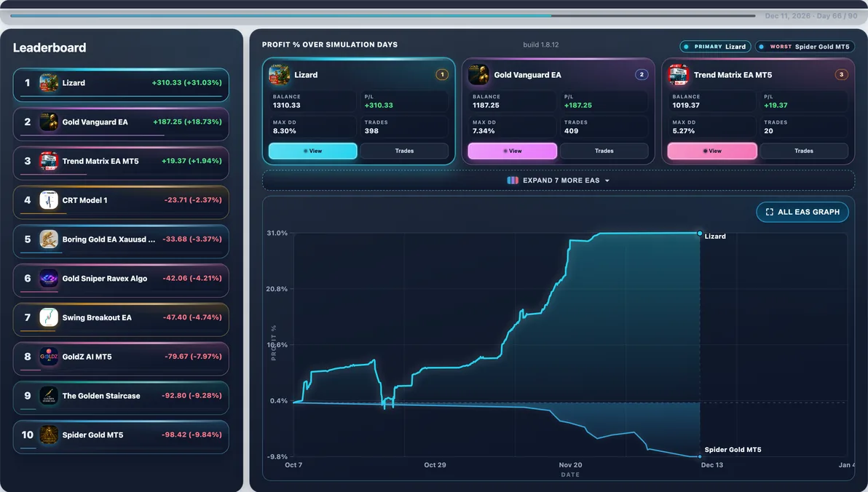Select Boring Gold EA Xauusd leaderboard row
The image size is (868, 492).
[121, 242]
